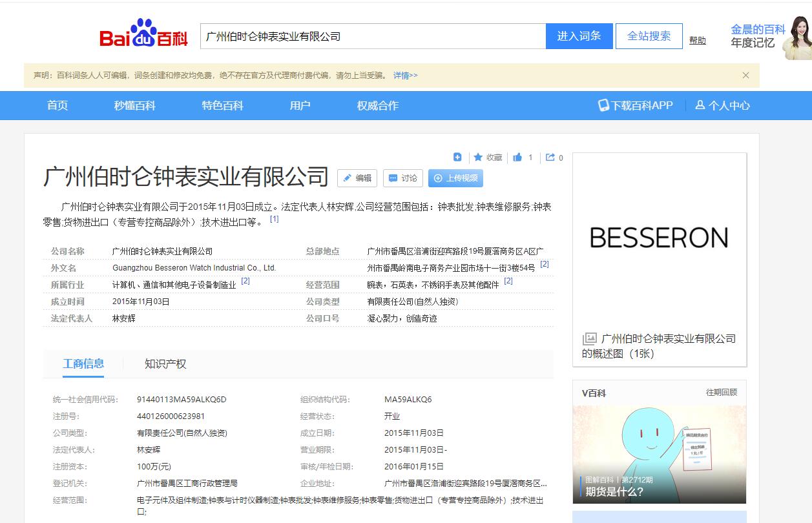
Task: Like the entry with thumbs-up icon
Action: click(x=517, y=157)
